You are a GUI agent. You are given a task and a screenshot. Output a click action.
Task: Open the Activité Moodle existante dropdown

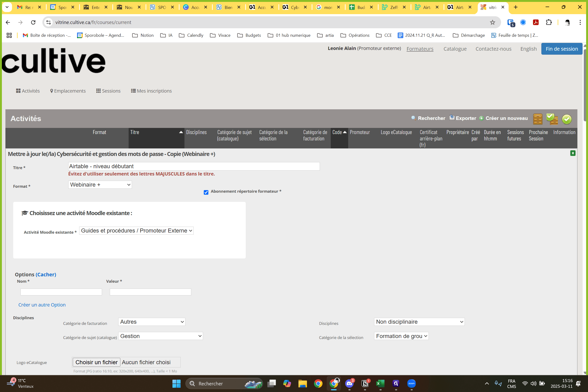coord(136,230)
